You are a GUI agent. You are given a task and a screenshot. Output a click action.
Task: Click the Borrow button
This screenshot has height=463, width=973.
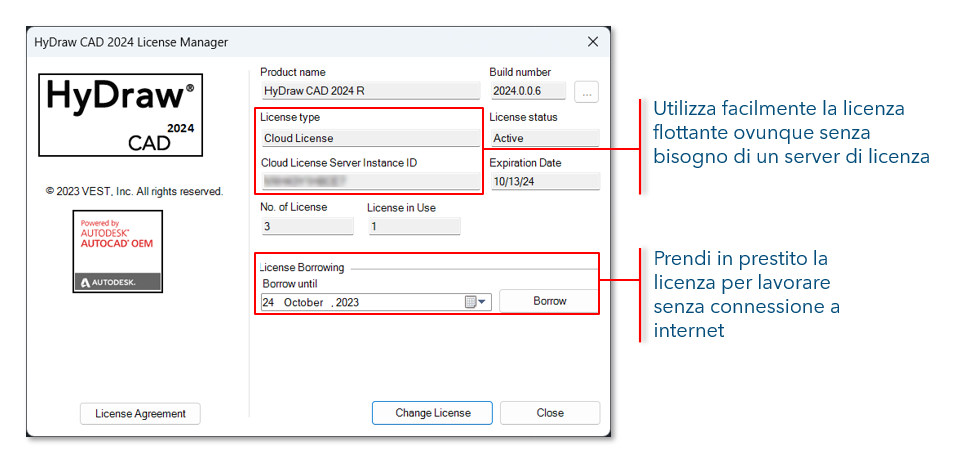click(549, 301)
